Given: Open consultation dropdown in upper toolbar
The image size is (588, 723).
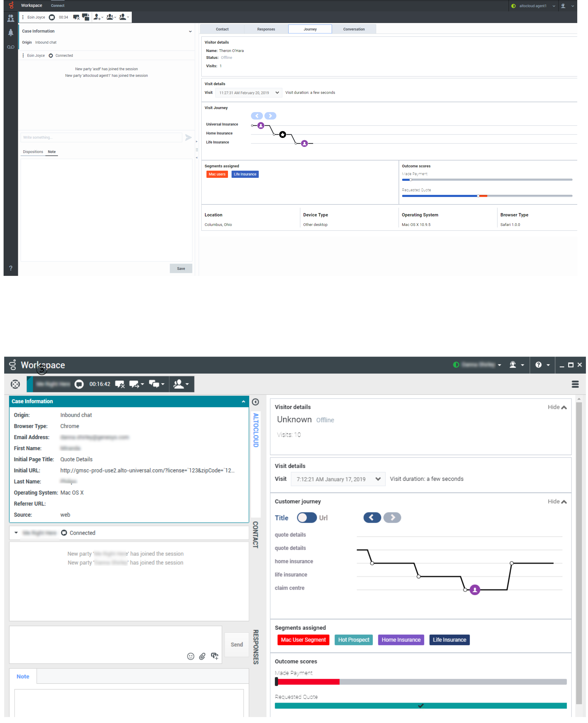Looking at the screenshot, I should pos(124,17).
